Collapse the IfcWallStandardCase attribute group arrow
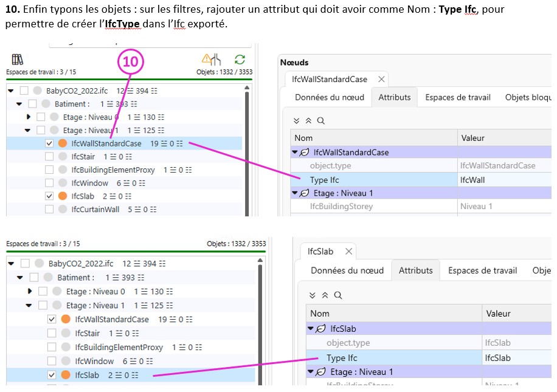 [x=295, y=153]
